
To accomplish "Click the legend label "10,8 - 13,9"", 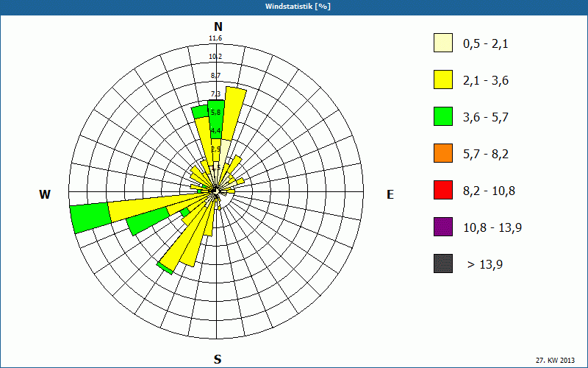I will [x=492, y=228].
